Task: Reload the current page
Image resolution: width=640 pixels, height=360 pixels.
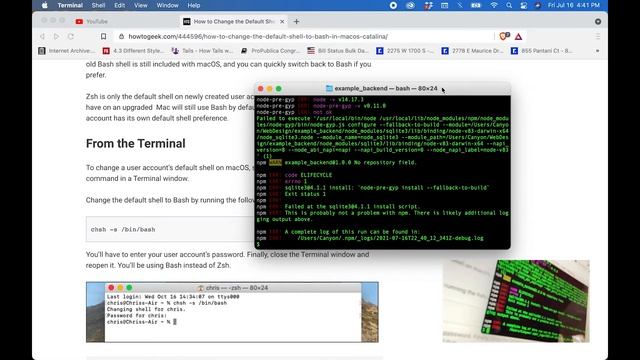Action: pyautogui.click(x=71, y=36)
